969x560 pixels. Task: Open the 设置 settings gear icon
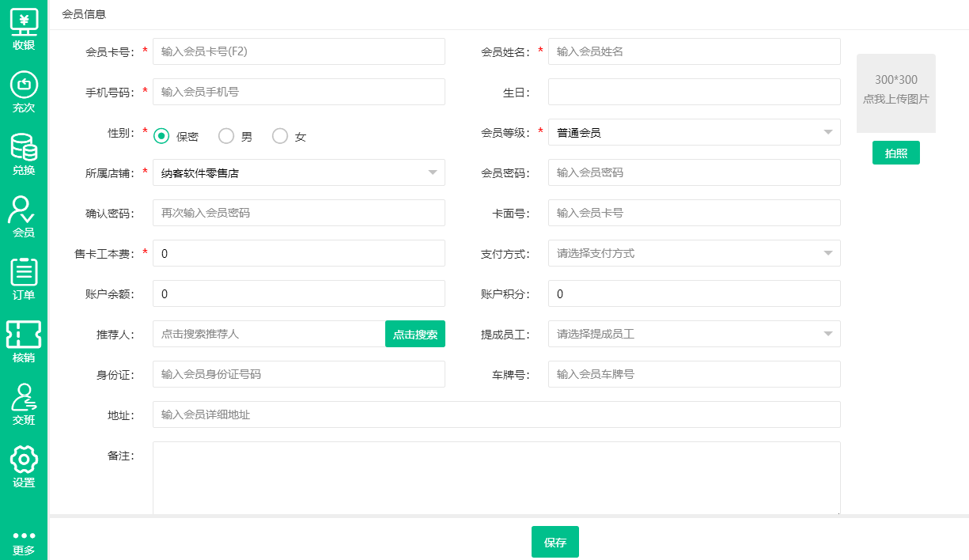coord(24,460)
